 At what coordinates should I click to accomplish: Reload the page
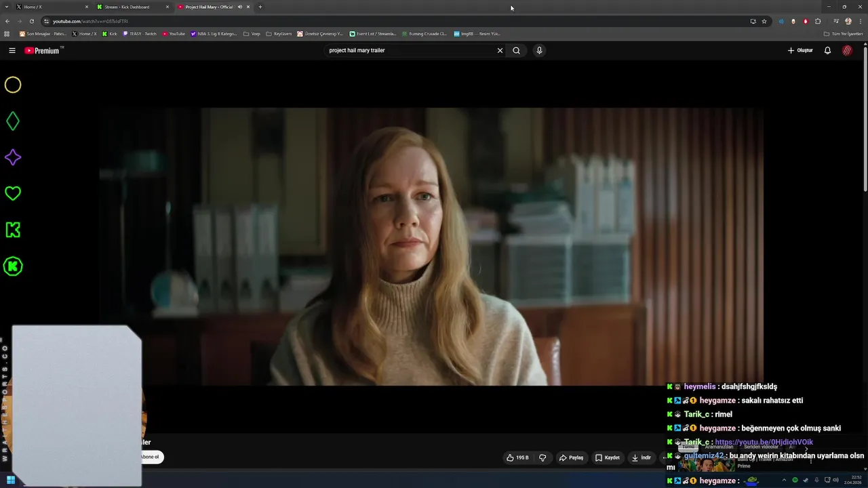(x=31, y=21)
